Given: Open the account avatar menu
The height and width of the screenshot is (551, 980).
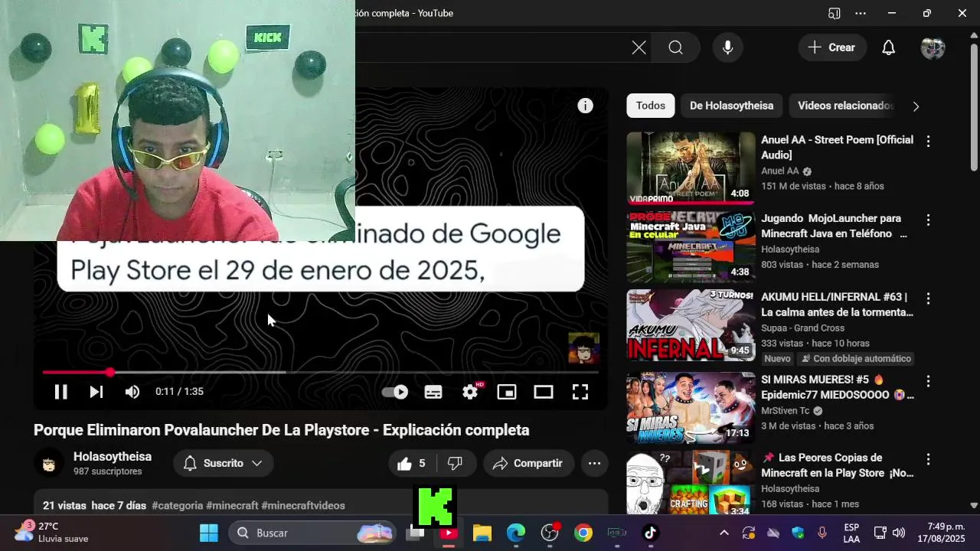Looking at the screenshot, I should tap(933, 47).
